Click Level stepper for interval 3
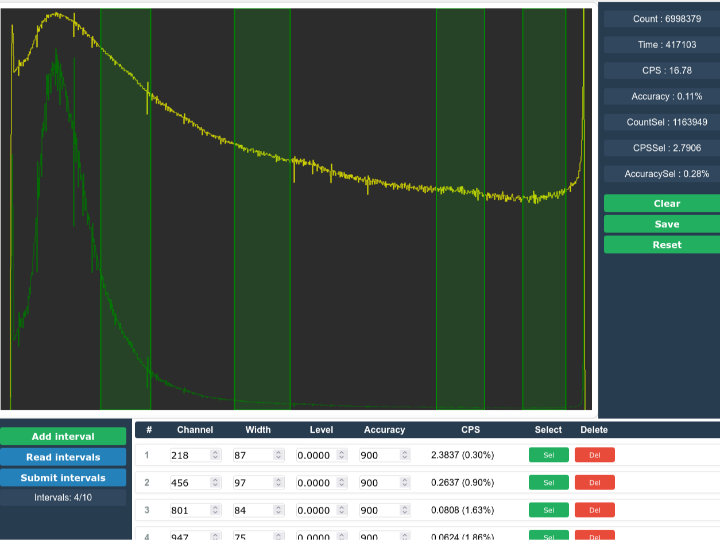 pos(342,510)
